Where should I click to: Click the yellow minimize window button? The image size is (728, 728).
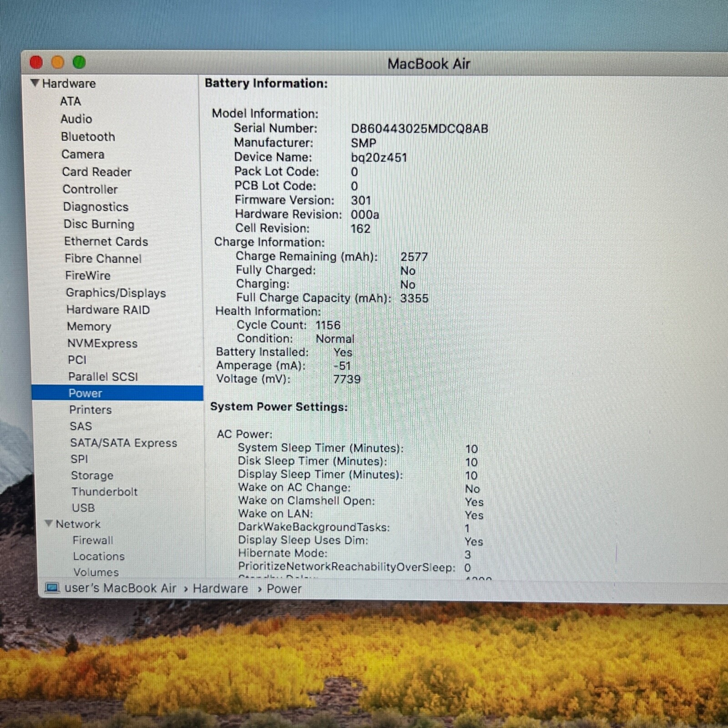(x=58, y=62)
